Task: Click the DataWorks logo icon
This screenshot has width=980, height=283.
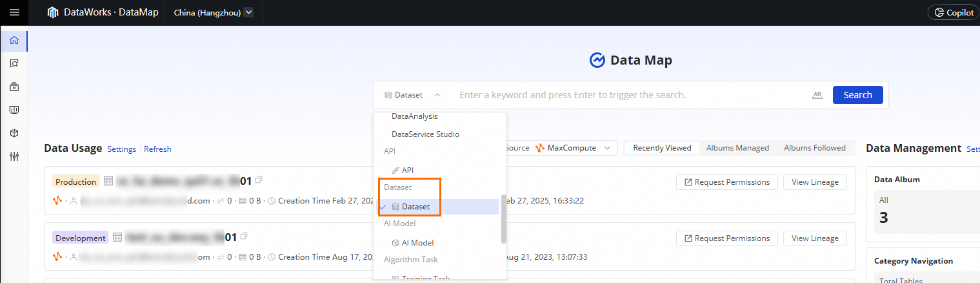Action: pos(53,12)
